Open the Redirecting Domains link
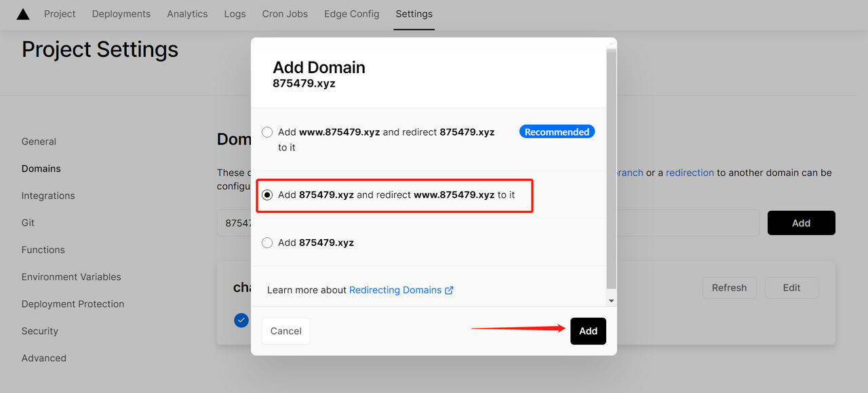Image resolution: width=868 pixels, height=393 pixels. (395, 290)
